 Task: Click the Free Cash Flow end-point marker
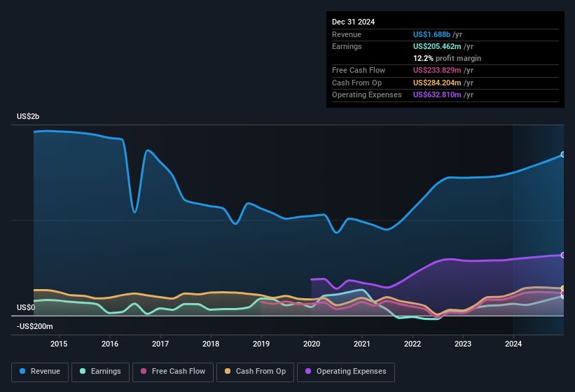(x=563, y=293)
